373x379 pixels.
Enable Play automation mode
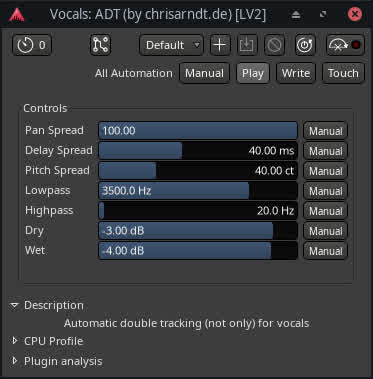click(x=253, y=73)
